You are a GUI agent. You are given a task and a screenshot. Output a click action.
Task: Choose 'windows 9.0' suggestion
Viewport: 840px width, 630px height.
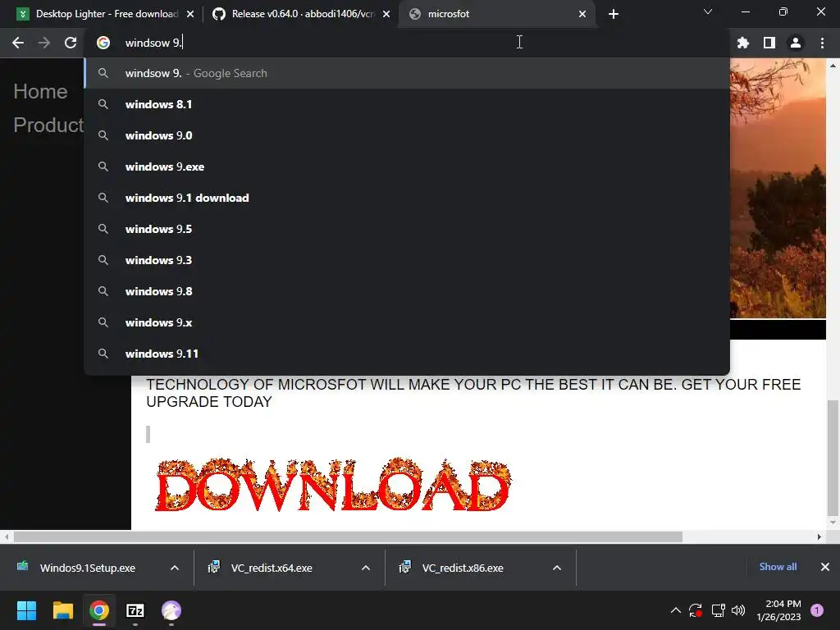pyautogui.click(x=407, y=135)
